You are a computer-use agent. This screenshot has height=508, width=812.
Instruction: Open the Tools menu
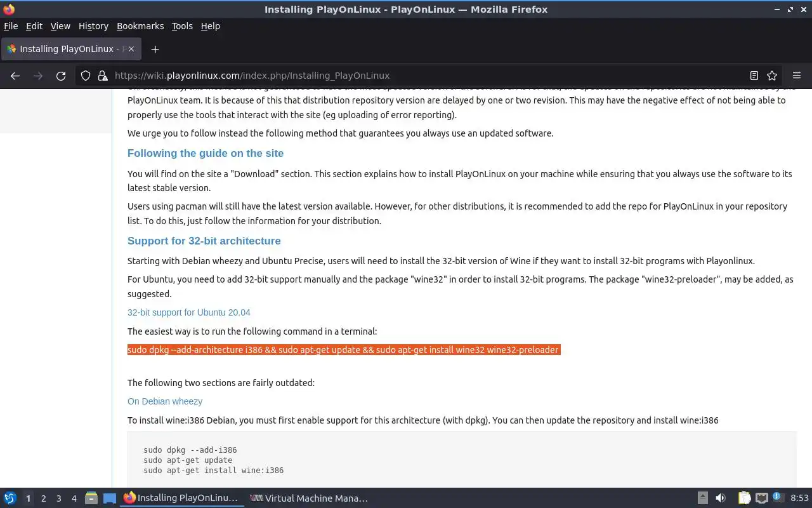182,26
